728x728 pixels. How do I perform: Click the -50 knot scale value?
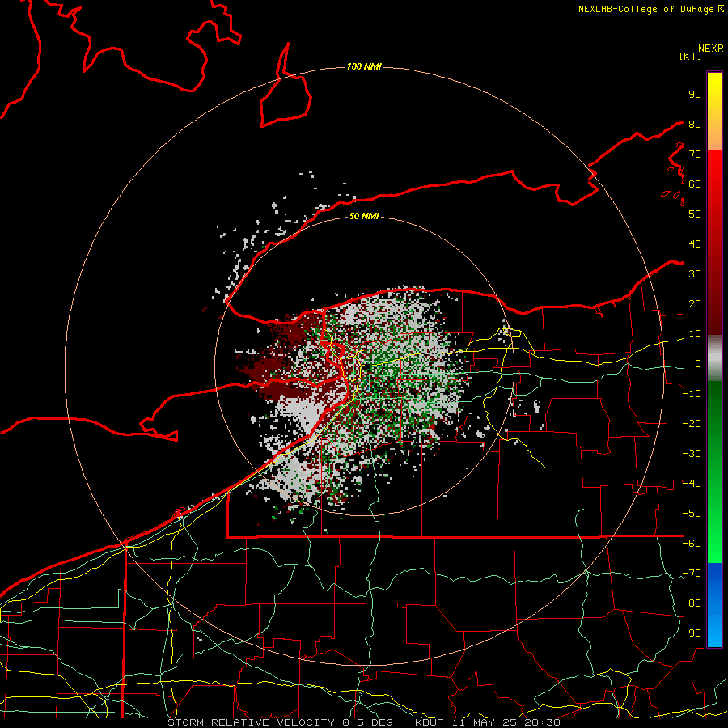point(692,514)
